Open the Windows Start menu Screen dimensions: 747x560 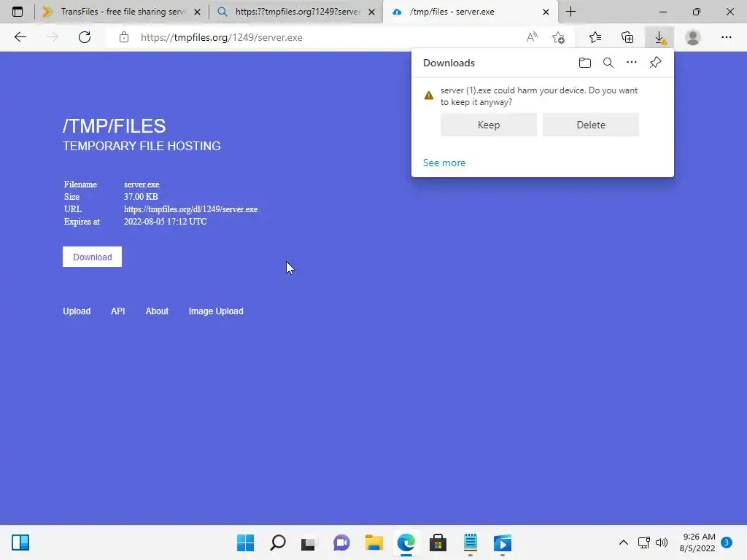245,542
